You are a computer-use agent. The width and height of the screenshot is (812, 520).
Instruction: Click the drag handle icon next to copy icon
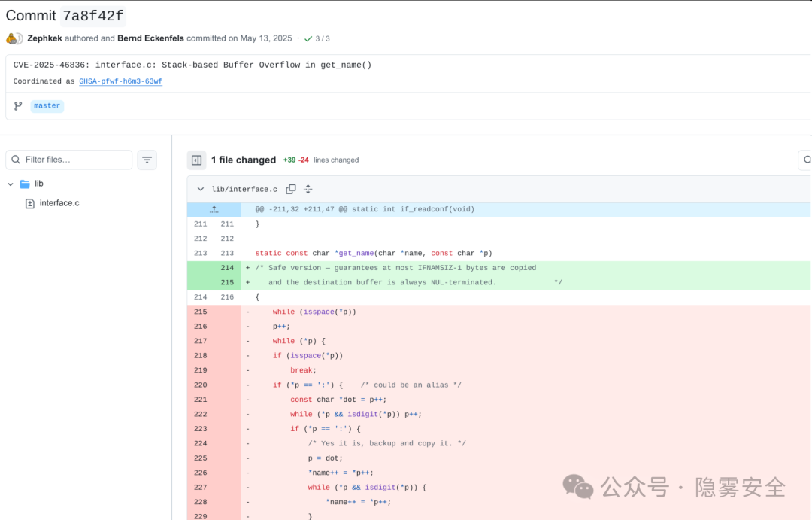(308, 189)
